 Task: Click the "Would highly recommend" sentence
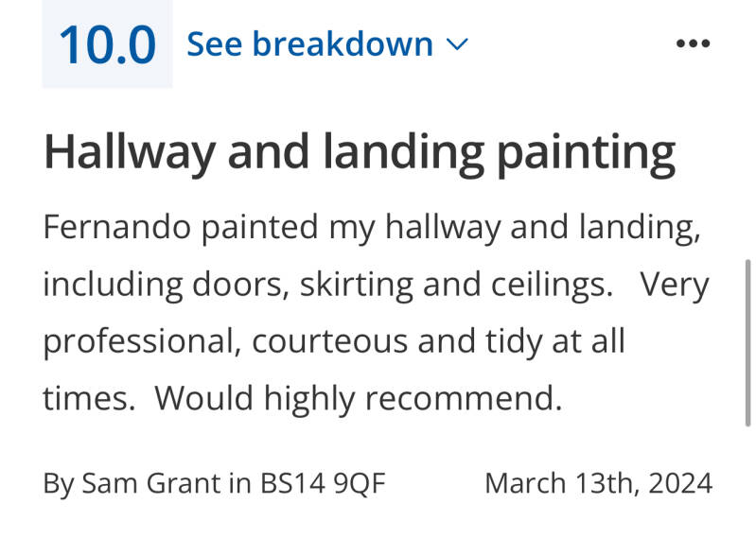coord(358,398)
